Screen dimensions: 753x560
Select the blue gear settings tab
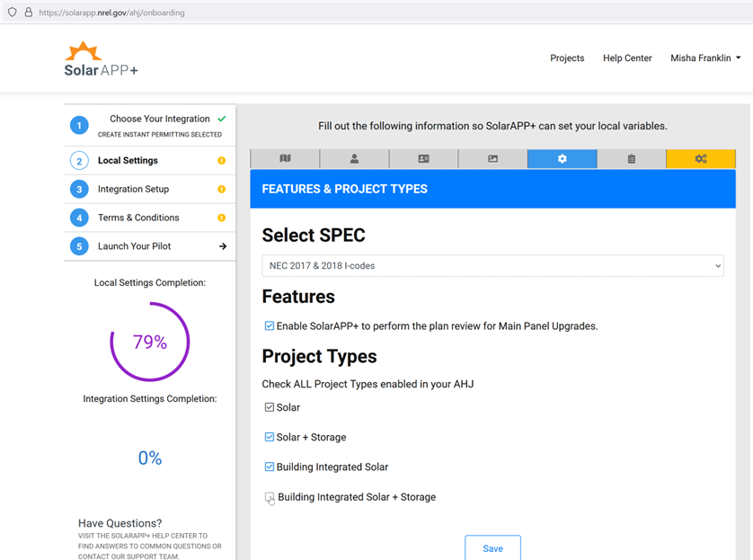click(562, 159)
